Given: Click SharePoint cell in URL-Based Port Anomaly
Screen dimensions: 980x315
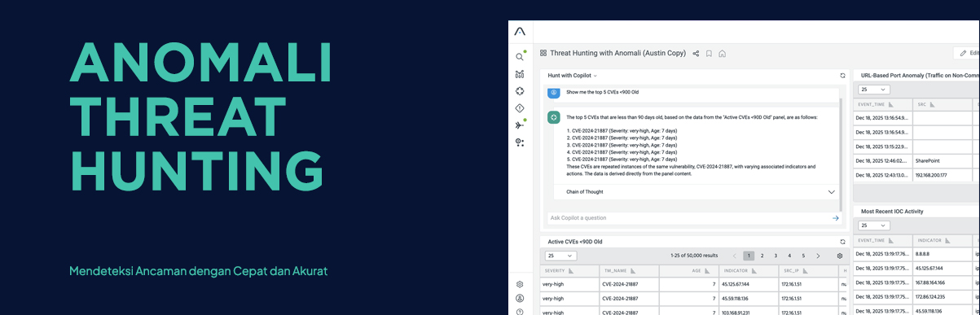Looking at the screenshot, I should [x=943, y=161].
